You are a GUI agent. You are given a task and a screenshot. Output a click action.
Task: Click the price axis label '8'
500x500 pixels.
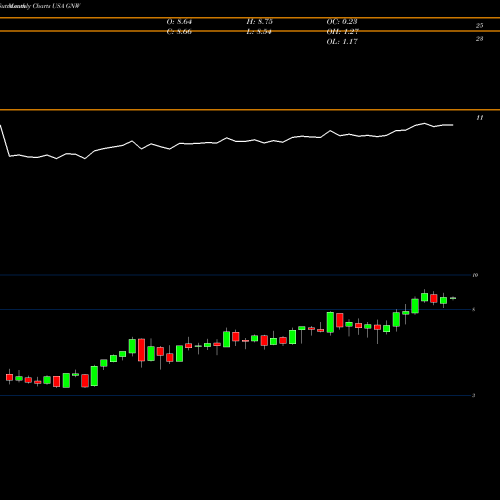point(474,309)
